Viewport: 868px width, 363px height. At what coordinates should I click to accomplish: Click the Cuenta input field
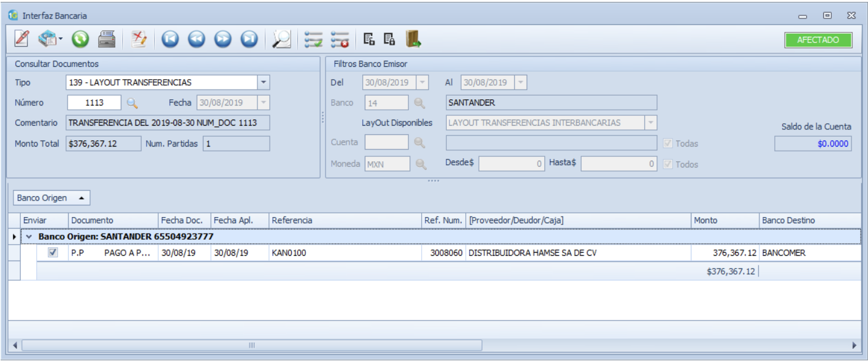[x=386, y=143]
